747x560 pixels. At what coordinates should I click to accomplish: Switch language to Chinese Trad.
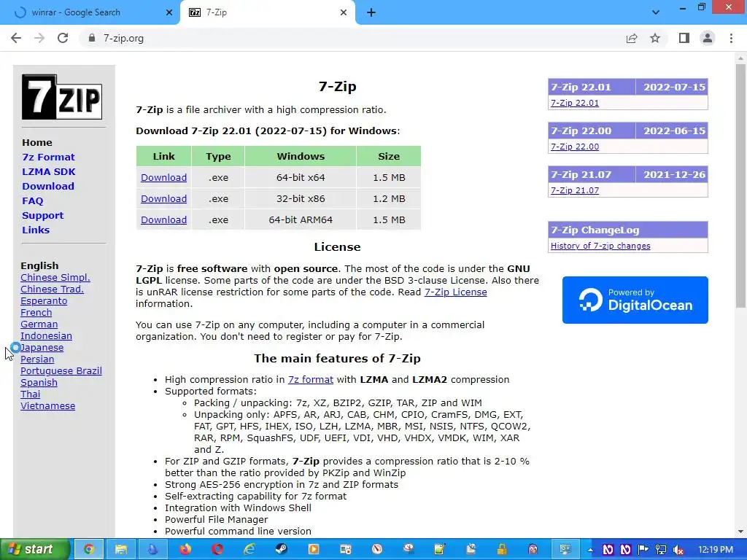tap(52, 289)
